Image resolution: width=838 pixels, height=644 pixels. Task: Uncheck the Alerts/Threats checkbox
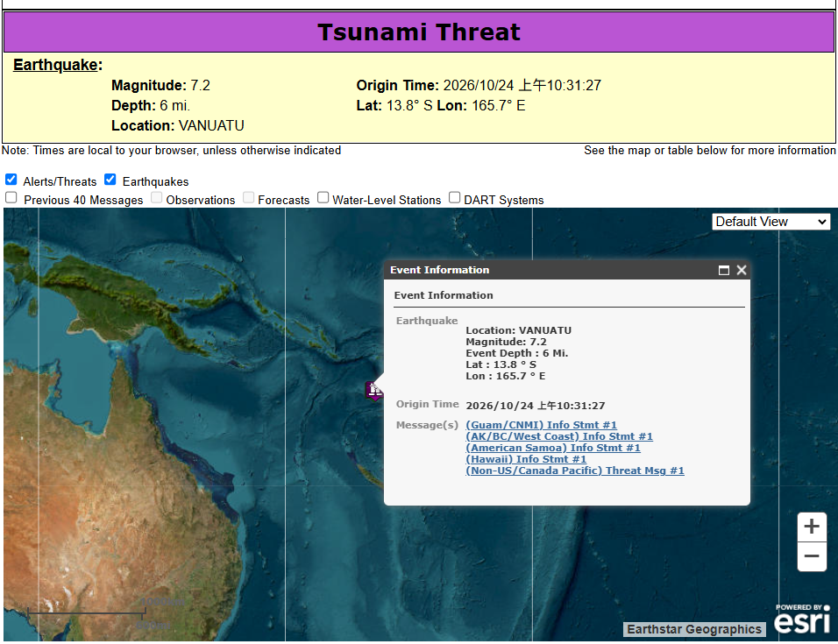pos(11,180)
